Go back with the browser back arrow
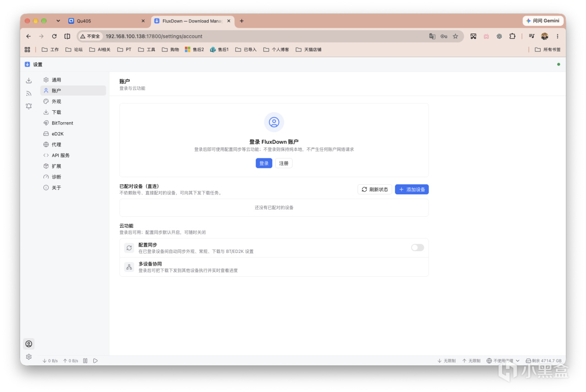Image resolution: width=586 pixels, height=392 pixels. point(28,36)
